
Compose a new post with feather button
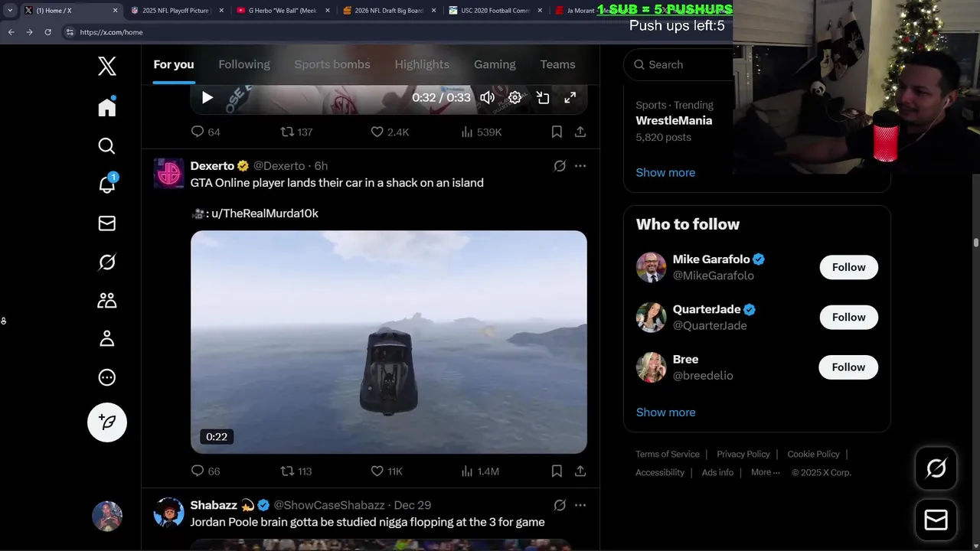(107, 422)
